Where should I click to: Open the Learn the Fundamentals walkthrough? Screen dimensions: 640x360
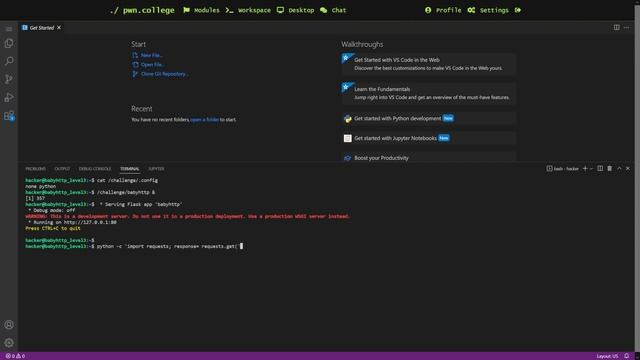point(429,93)
